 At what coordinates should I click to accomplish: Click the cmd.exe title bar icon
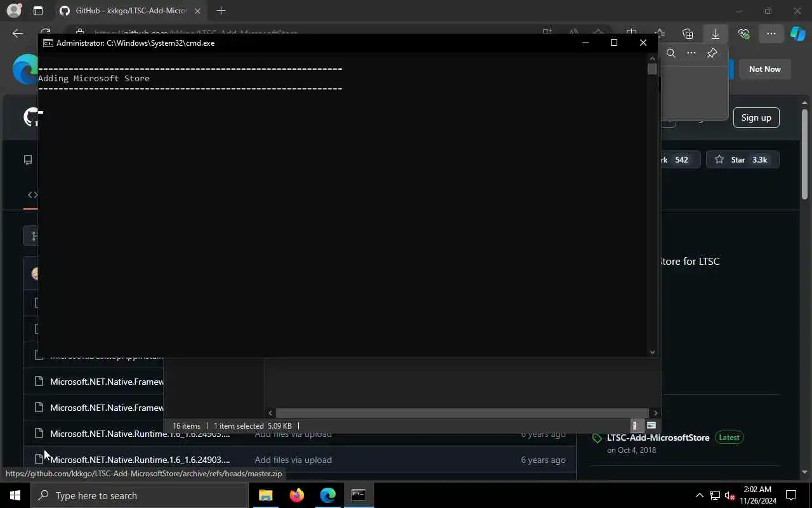(x=48, y=43)
